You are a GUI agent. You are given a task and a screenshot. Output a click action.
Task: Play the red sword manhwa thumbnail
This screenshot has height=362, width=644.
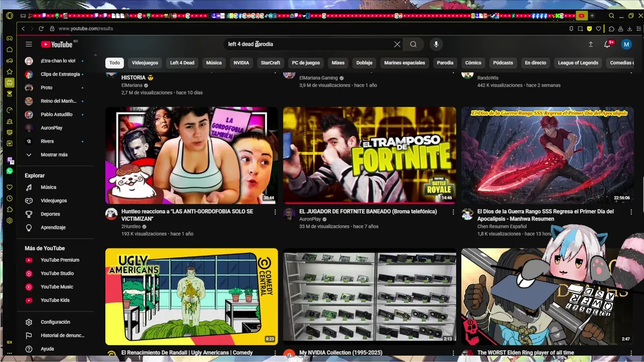[547, 155]
